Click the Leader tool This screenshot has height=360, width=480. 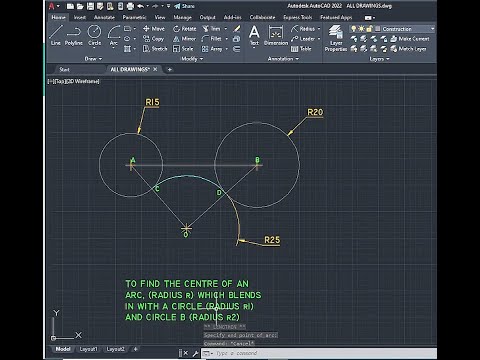coord(303,39)
